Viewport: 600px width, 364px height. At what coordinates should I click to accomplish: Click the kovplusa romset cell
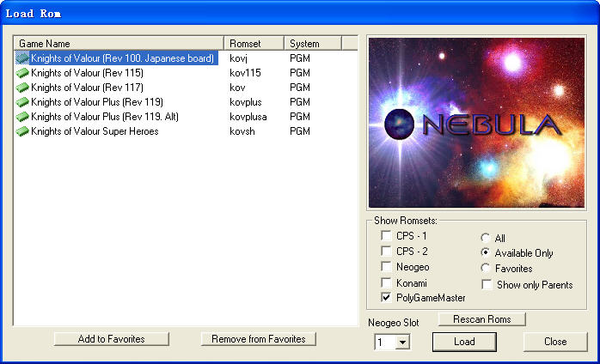point(248,117)
